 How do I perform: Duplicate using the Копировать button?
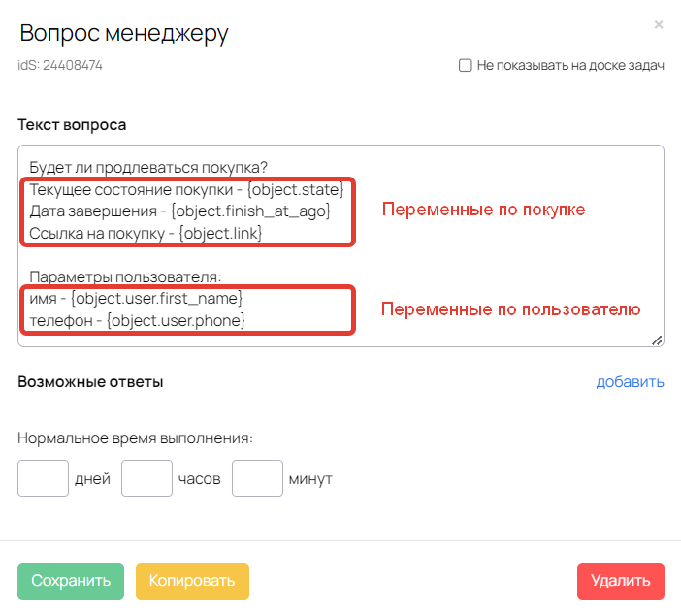pyautogui.click(x=192, y=581)
